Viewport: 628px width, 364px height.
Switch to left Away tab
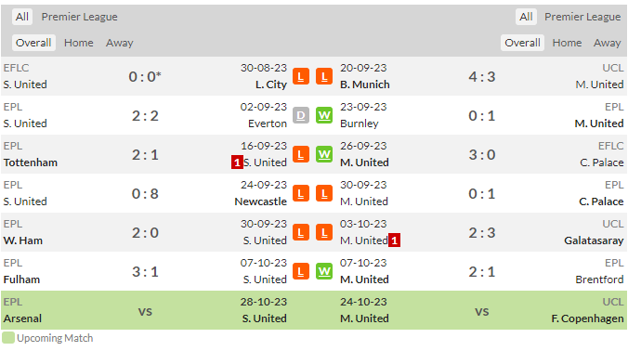(x=119, y=43)
